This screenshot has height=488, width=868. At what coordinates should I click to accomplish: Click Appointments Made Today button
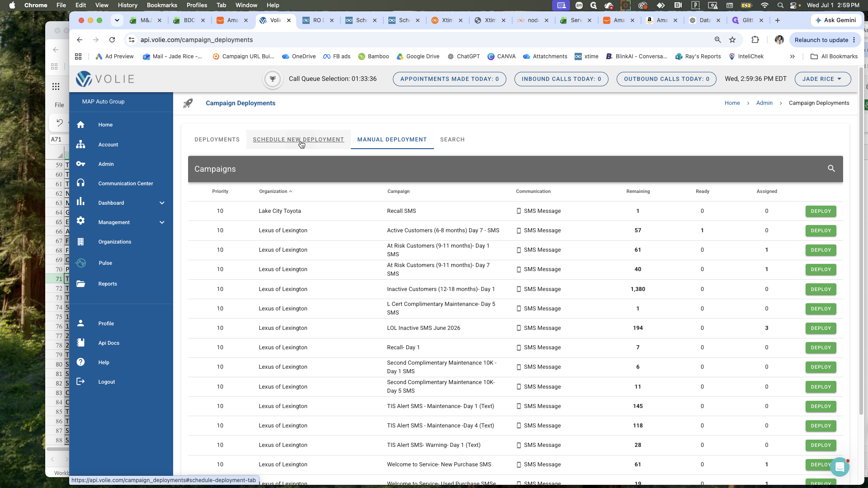tap(449, 79)
